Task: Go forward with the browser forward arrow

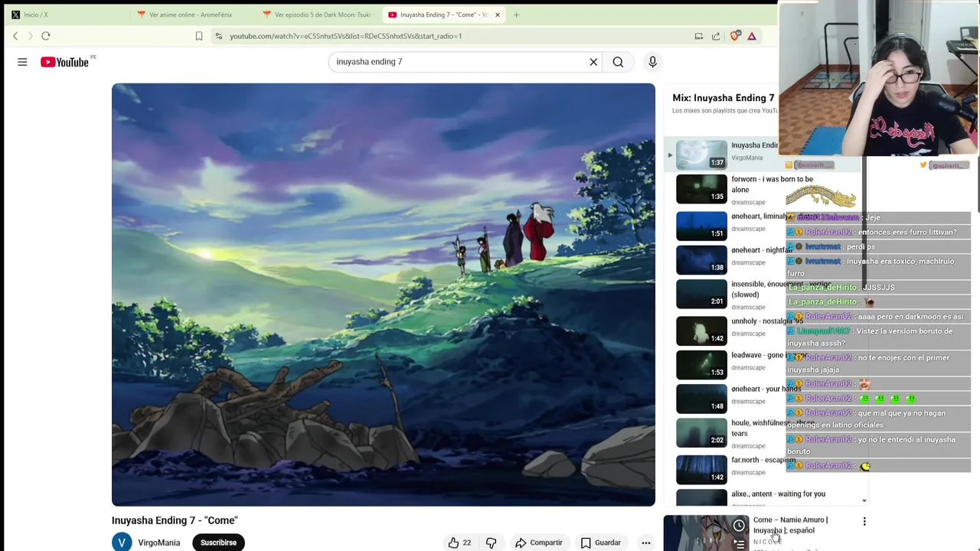Action: point(31,36)
